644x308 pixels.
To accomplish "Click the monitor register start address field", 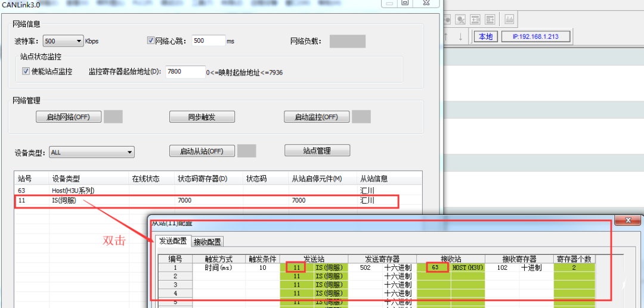I will [185, 71].
